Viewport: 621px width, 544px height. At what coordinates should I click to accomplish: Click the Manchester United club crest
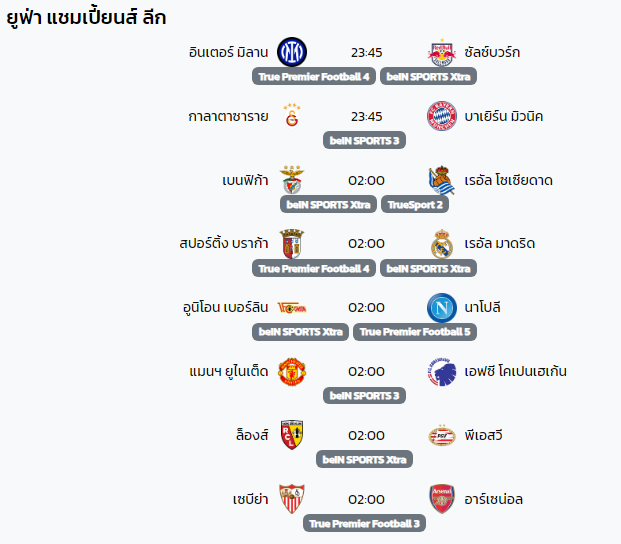coord(292,371)
